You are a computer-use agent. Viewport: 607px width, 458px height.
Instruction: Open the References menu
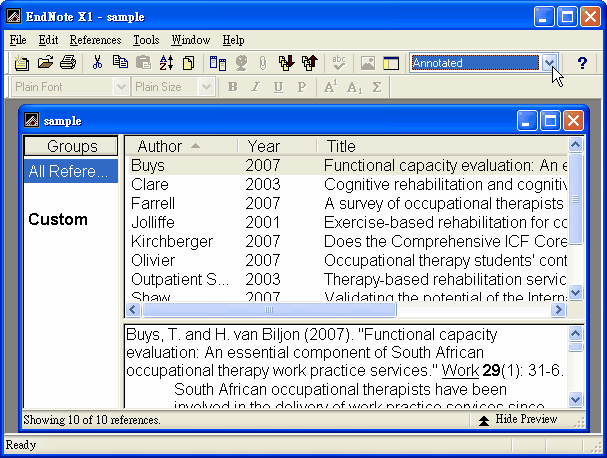pos(95,40)
